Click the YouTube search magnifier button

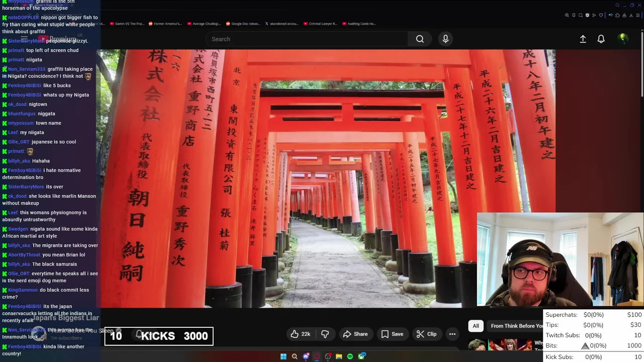point(420,39)
